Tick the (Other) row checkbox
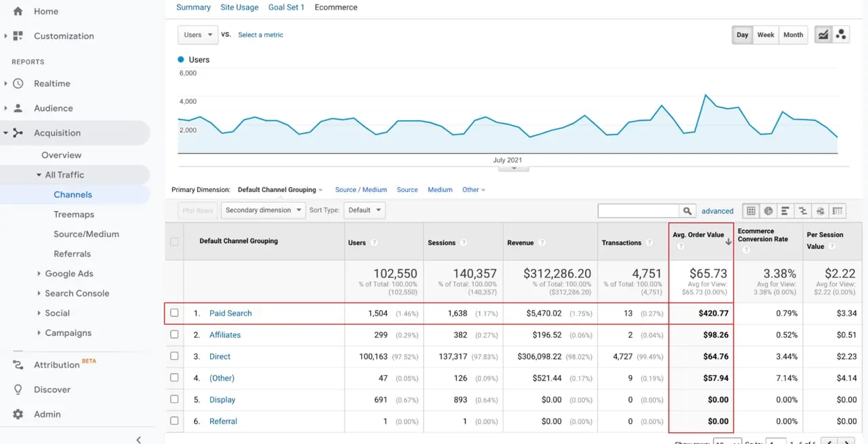Viewport: 868px width, 444px height. tap(175, 378)
